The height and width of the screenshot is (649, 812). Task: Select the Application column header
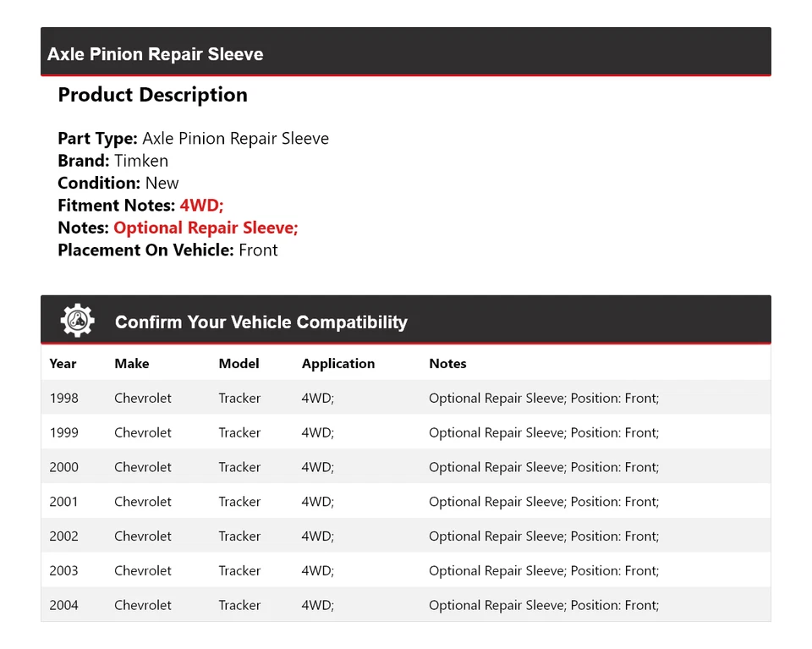click(x=338, y=364)
